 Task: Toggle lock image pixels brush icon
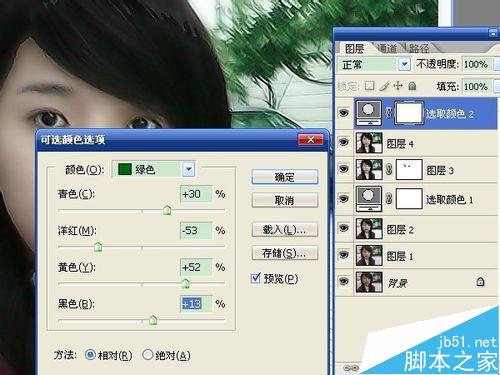pos(384,86)
